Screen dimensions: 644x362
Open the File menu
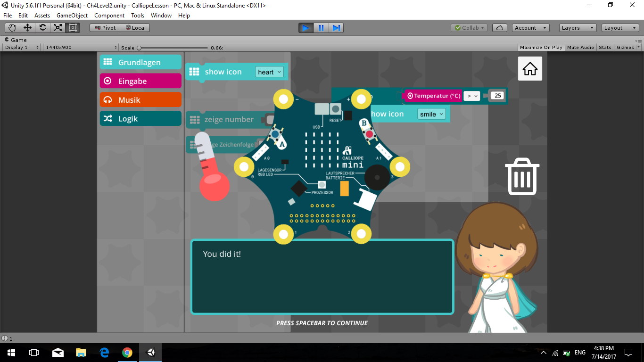[8, 16]
